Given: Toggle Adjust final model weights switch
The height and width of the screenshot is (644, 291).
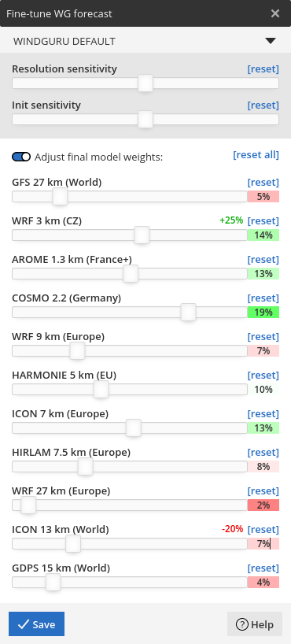Looking at the screenshot, I should tap(21, 157).
